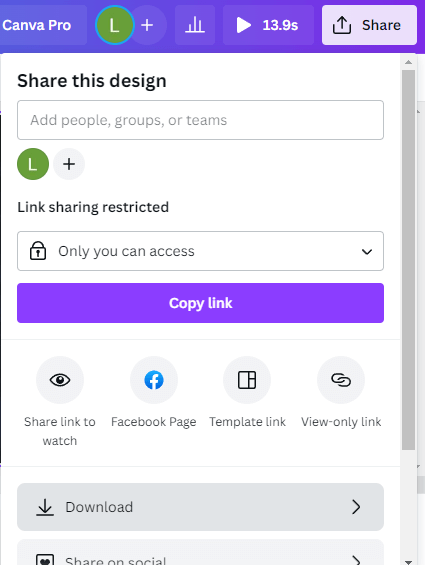
Task: Click the Canva Pro button
Action: pyautogui.click(x=43, y=25)
